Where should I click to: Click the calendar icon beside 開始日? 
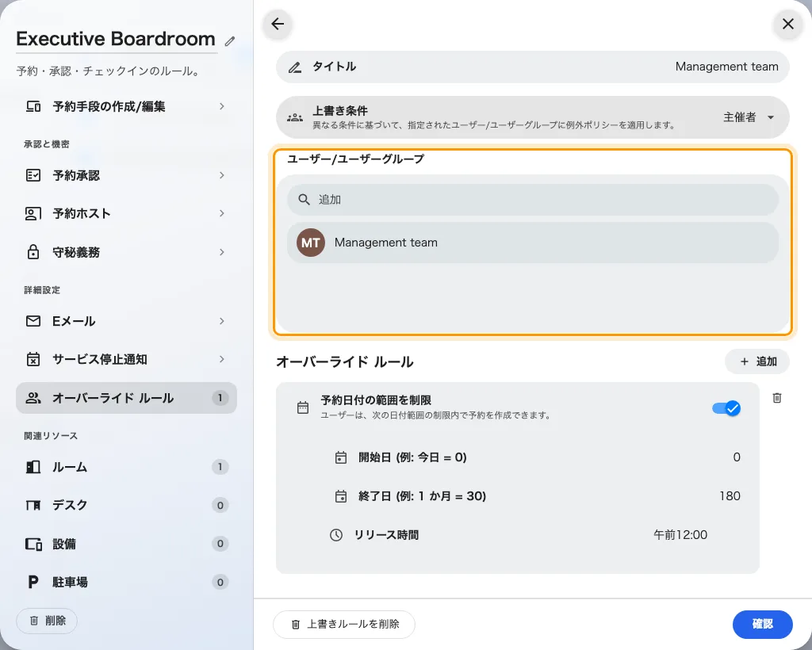(x=341, y=457)
